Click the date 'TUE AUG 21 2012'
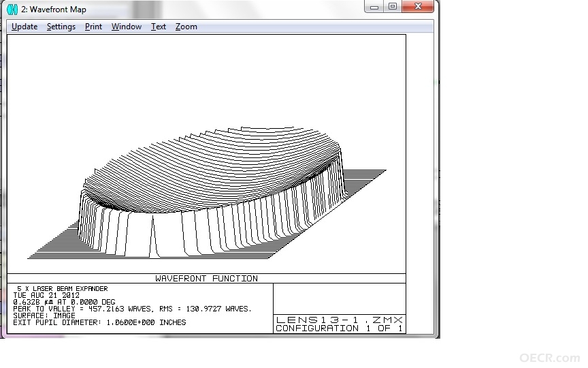Screen dimensions: 588x368 [46, 296]
